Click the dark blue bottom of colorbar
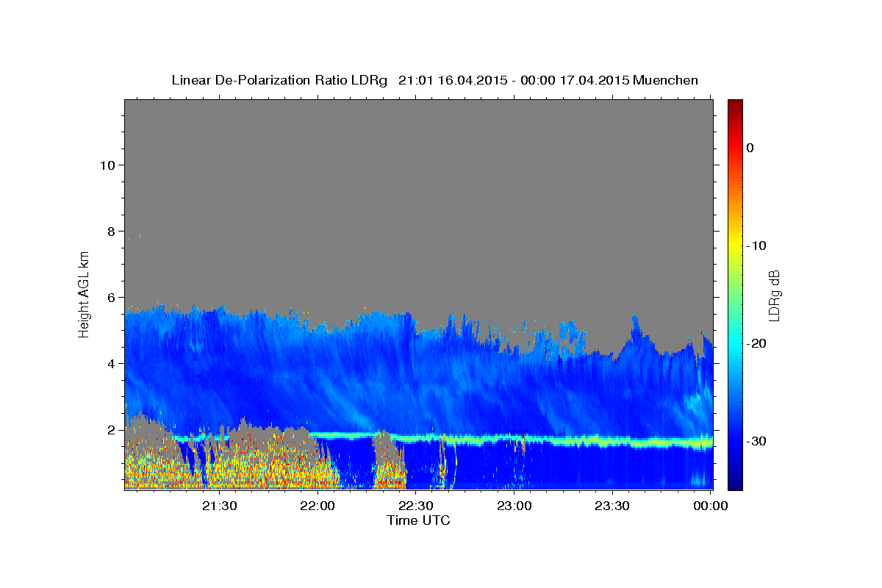 point(735,481)
